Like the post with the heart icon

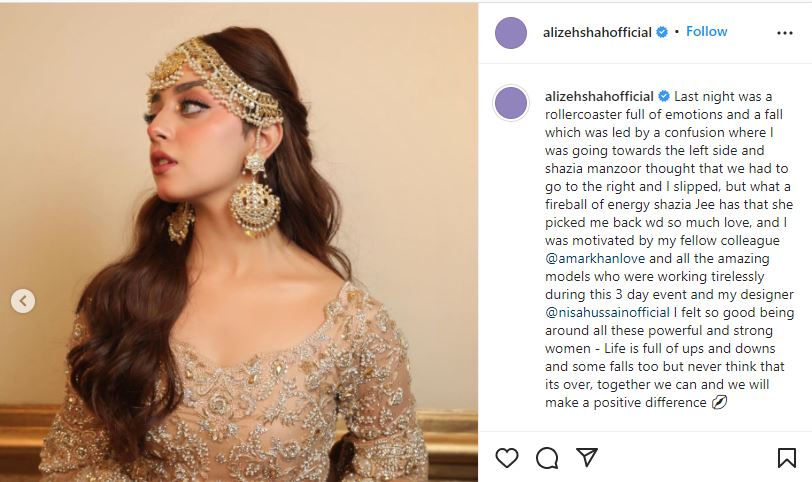coord(506,458)
